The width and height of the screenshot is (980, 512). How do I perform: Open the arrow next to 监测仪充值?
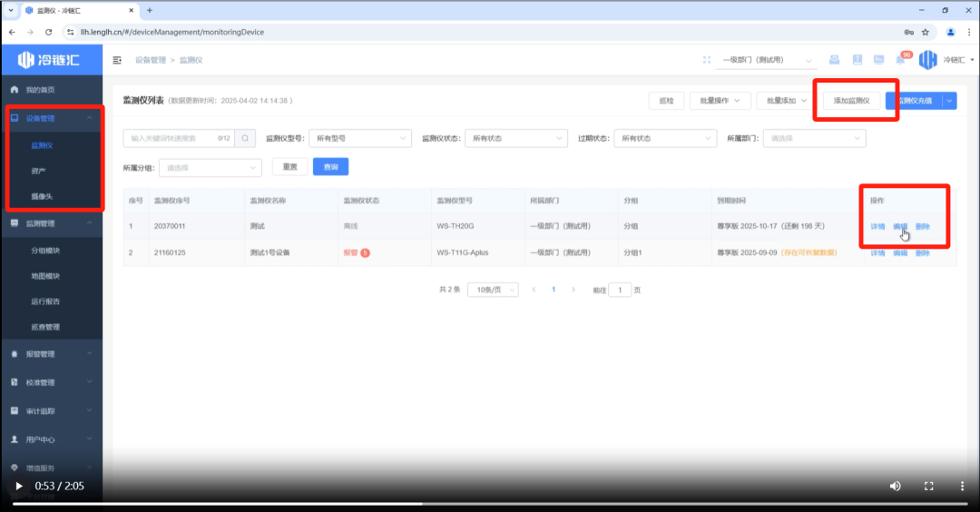coord(949,101)
